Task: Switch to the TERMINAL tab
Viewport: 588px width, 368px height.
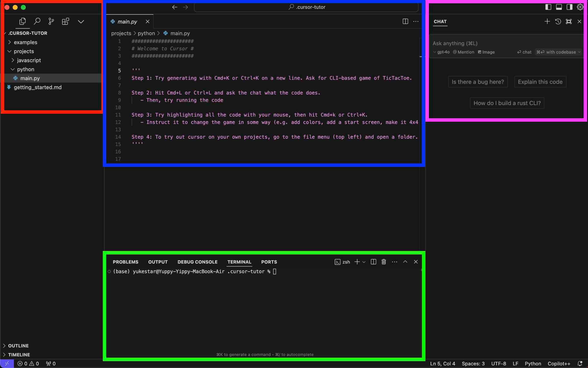Action: (239, 262)
